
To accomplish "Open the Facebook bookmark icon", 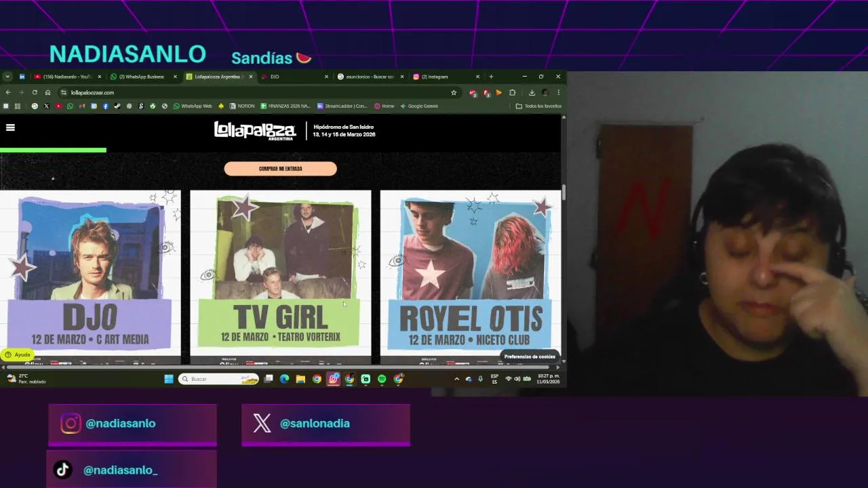I will (x=105, y=106).
